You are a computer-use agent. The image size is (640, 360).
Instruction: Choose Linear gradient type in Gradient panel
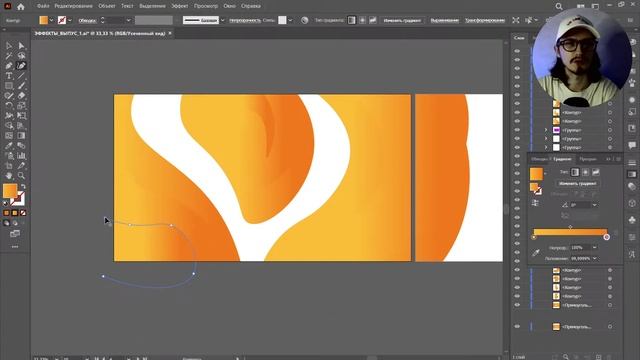click(575, 172)
